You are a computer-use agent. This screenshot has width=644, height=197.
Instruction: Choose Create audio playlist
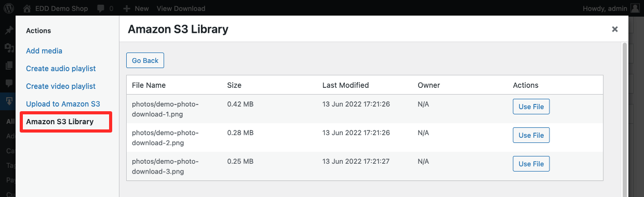[x=61, y=69]
